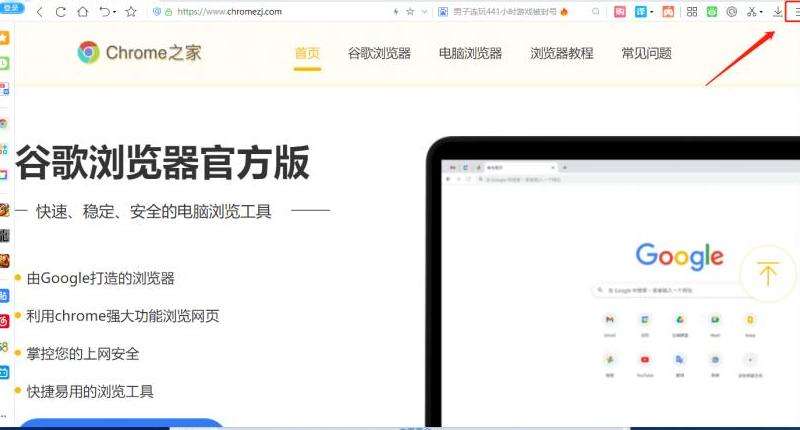The width and height of the screenshot is (800, 430).
Task: Click the green padlock security icon
Action: 168,12
